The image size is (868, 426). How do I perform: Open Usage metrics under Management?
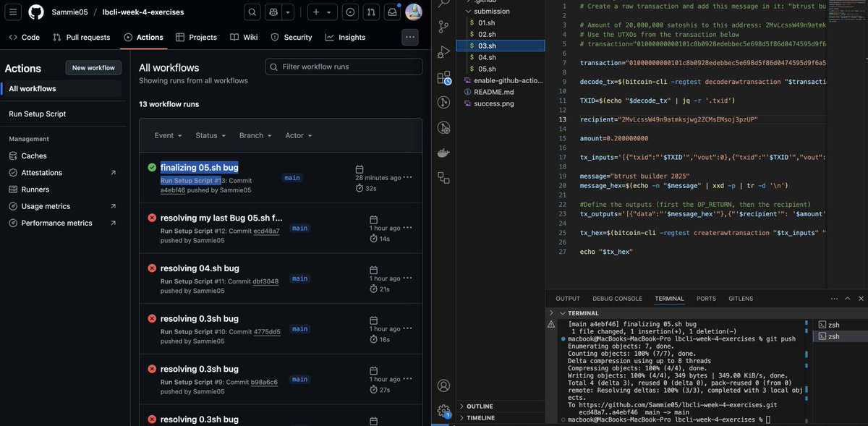[61, 206]
